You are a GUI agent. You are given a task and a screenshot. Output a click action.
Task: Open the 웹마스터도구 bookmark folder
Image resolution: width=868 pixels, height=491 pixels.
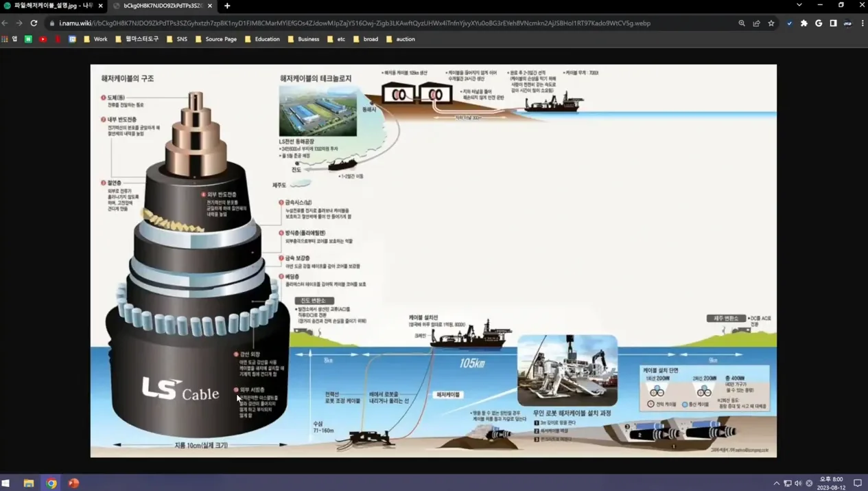(x=137, y=39)
